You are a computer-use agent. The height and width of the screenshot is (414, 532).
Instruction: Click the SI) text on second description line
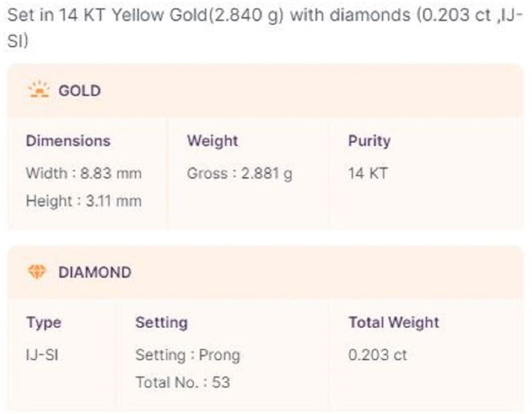pyautogui.click(x=18, y=41)
